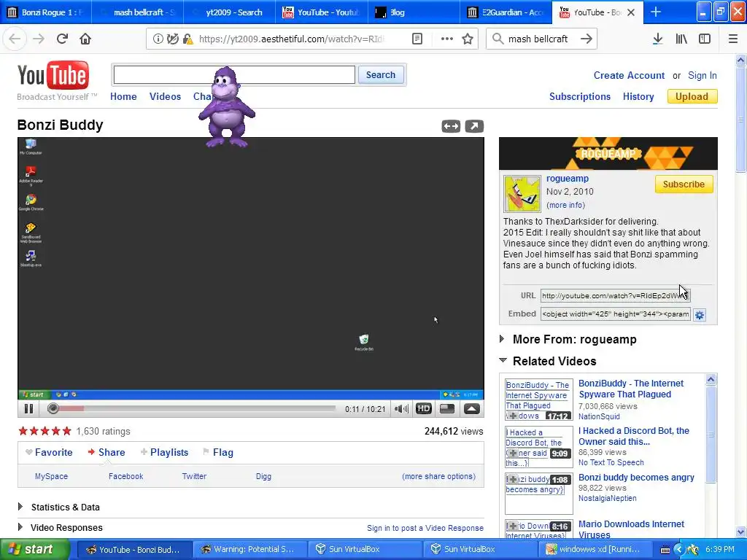
Task: Toggle the sidebar icon in toolbar
Action: [x=705, y=39]
